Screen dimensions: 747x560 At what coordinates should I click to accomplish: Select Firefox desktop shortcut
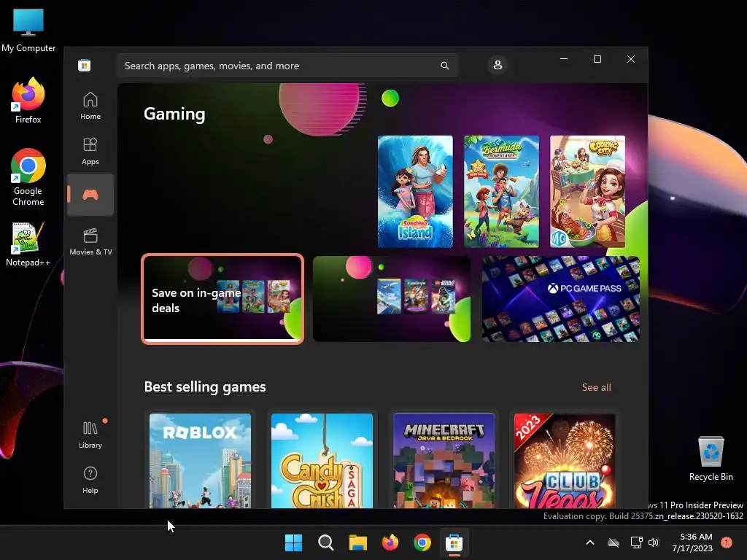28,101
